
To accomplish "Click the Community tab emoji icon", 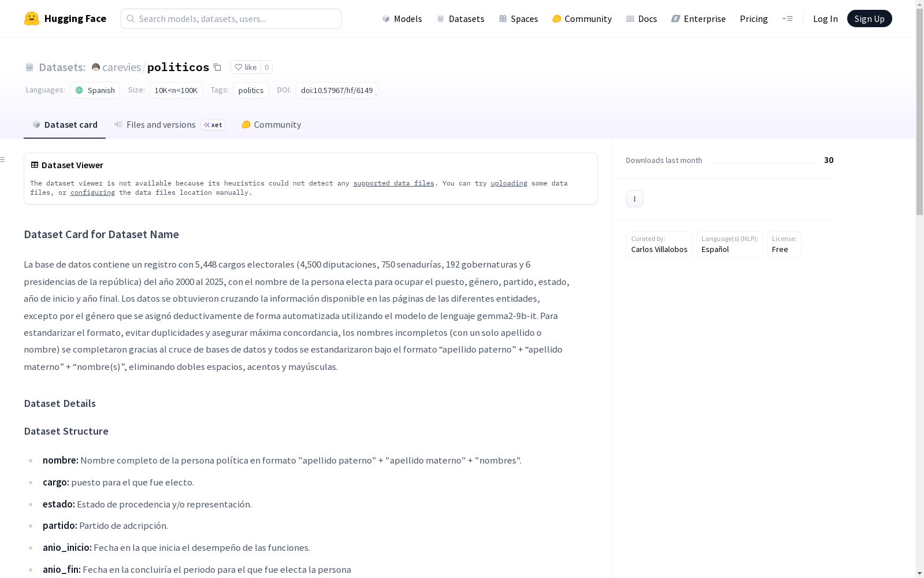I will coord(246,124).
